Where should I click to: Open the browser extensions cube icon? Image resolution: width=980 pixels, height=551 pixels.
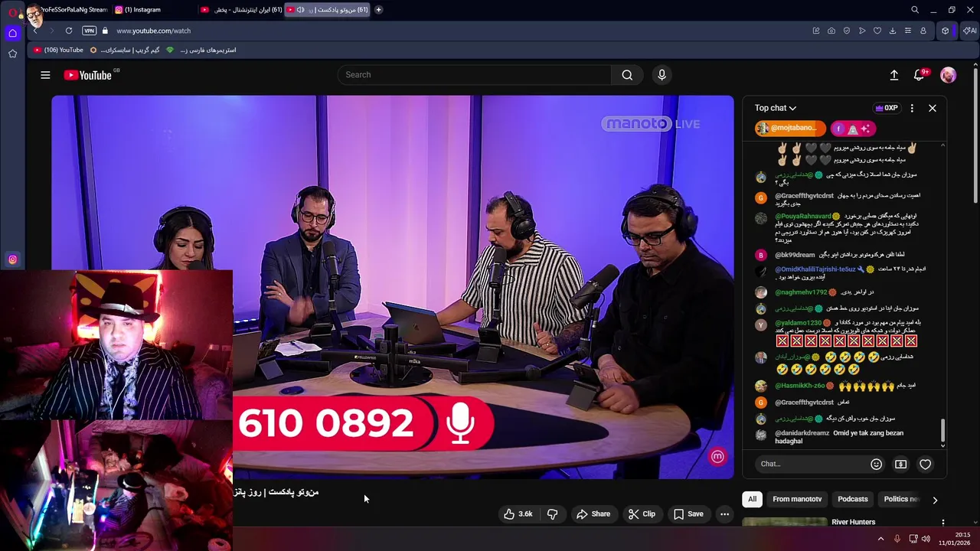[x=946, y=31]
